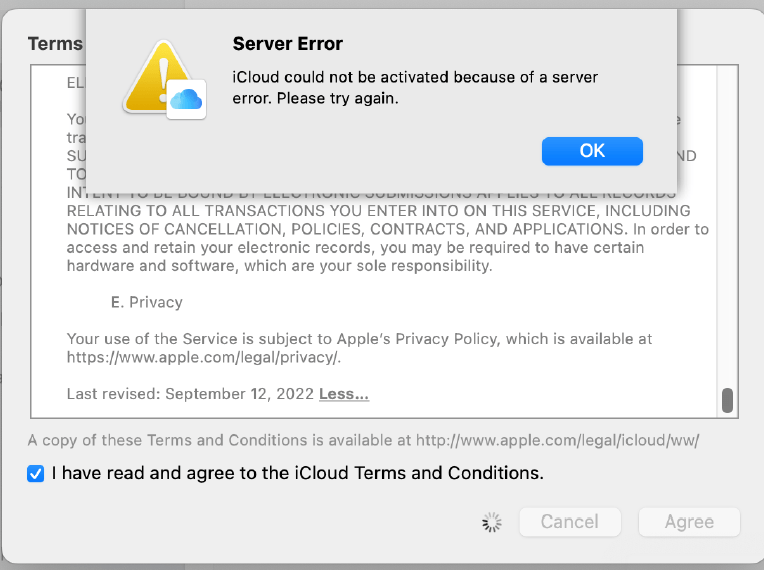Click the 'Server Error' dialog title
Viewport: 764px width, 570px height.
tap(287, 44)
